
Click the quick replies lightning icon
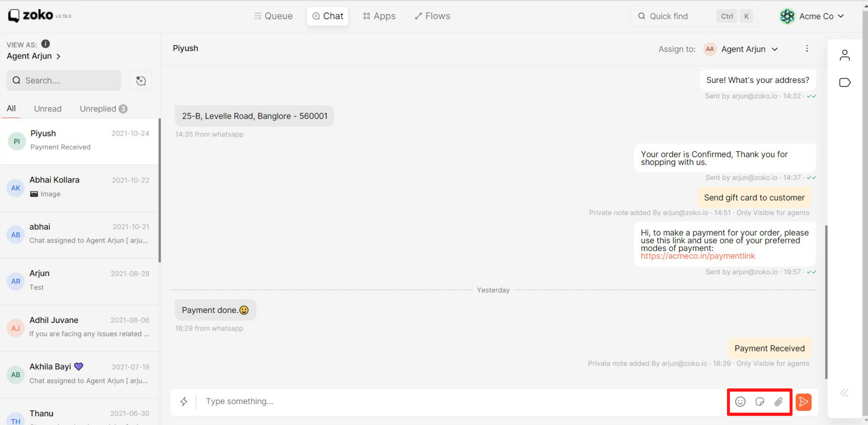[184, 401]
